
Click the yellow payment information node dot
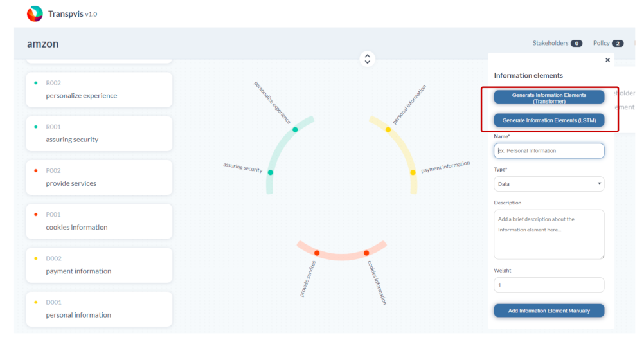click(413, 172)
